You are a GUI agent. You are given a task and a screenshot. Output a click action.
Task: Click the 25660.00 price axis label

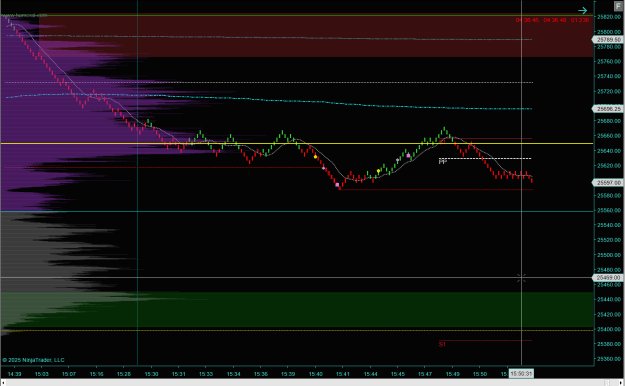[609, 136]
